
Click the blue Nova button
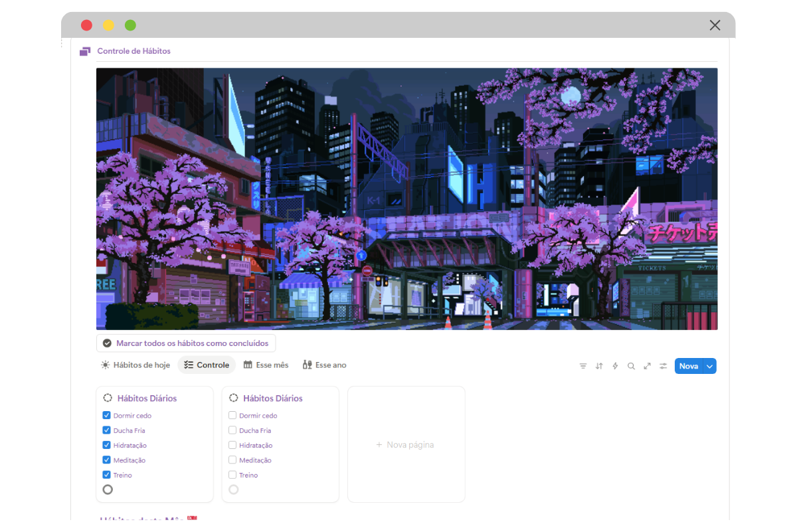point(689,366)
